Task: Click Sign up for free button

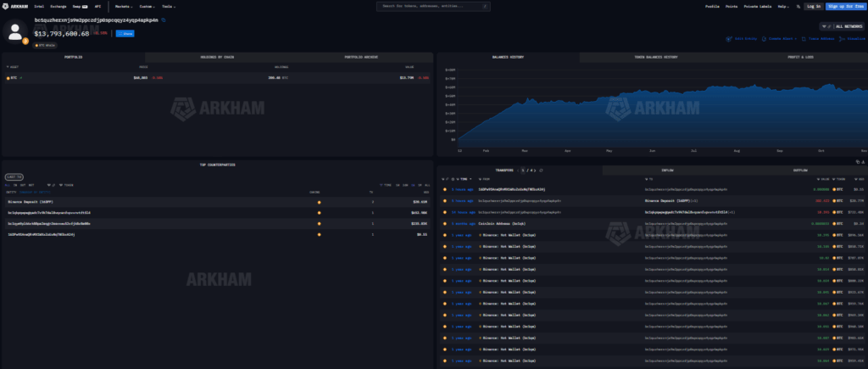Action: [845, 6]
